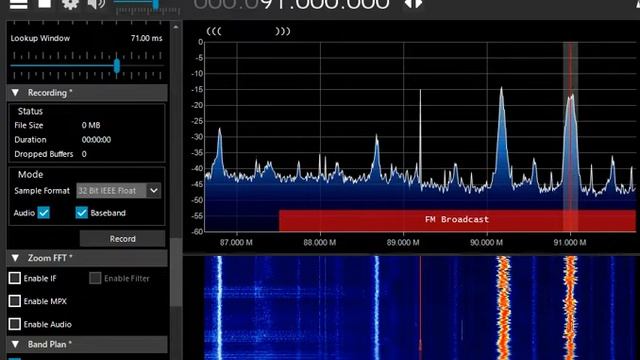Viewport: 640px width, 360px height.
Task: Click the 87.000 M frequency label
Action: click(x=236, y=242)
